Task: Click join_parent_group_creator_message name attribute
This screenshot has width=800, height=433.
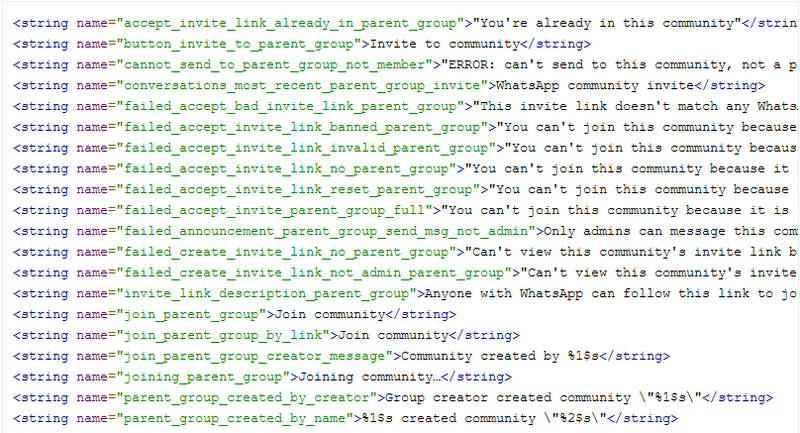Action: click(255, 356)
